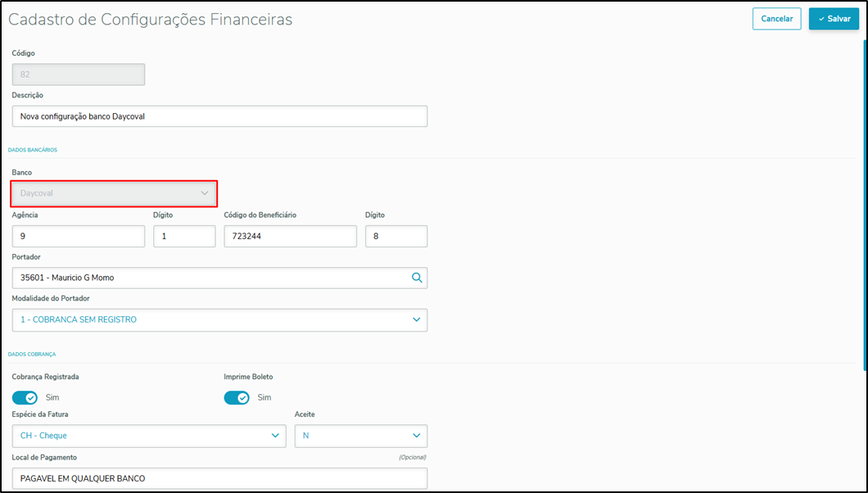The width and height of the screenshot is (868, 493).
Task: Click the Descrição text field
Action: coord(219,116)
